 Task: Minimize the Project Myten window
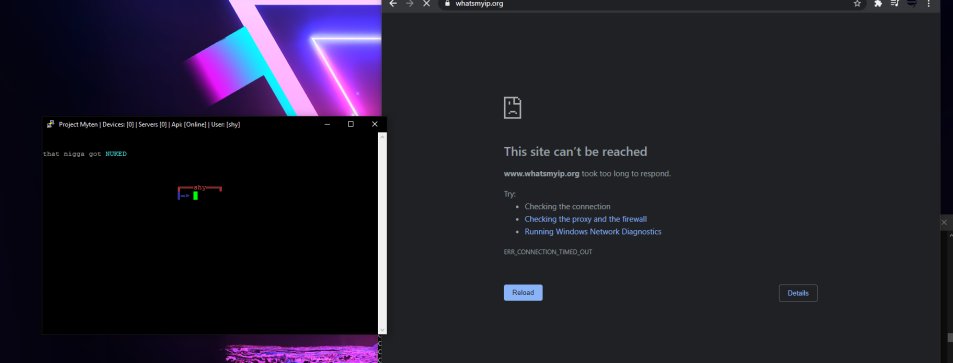(327, 124)
